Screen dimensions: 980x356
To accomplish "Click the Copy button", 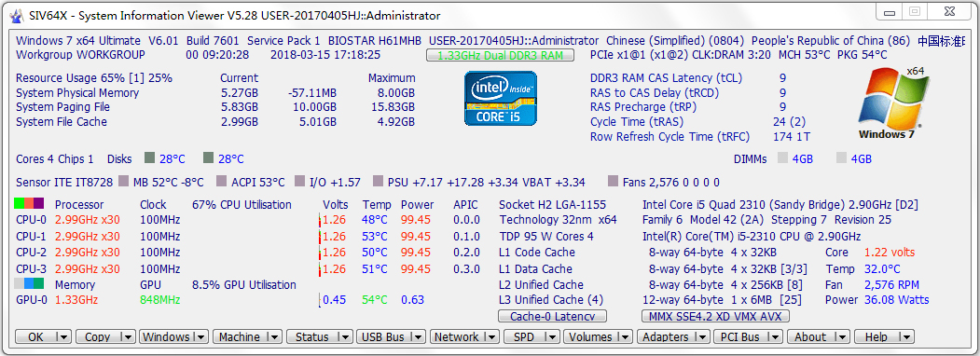I will (98, 336).
